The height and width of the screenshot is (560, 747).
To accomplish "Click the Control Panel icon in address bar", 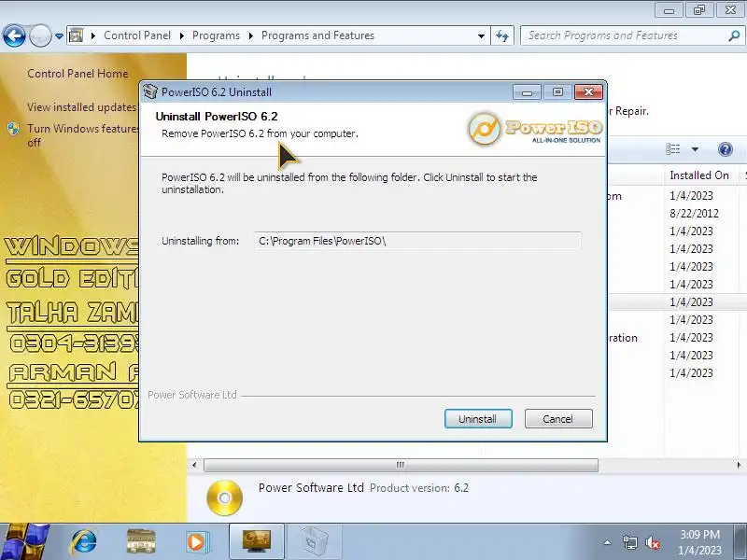I will tap(77, 35).
